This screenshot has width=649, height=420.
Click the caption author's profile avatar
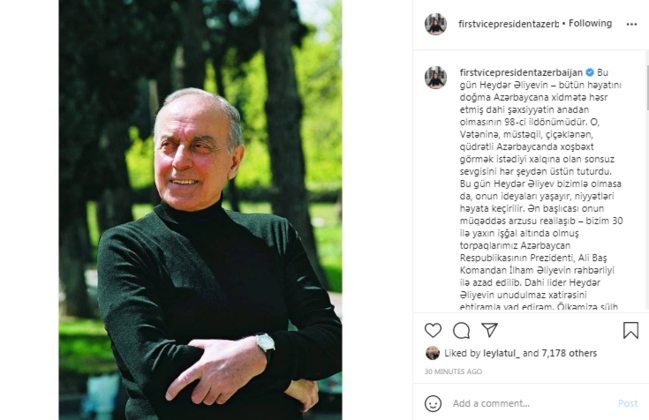[435, 77]
